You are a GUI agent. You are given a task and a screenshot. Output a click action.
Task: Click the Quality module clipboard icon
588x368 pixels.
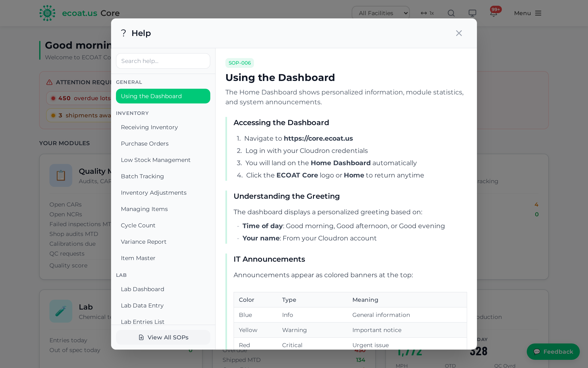click(61, 175)
